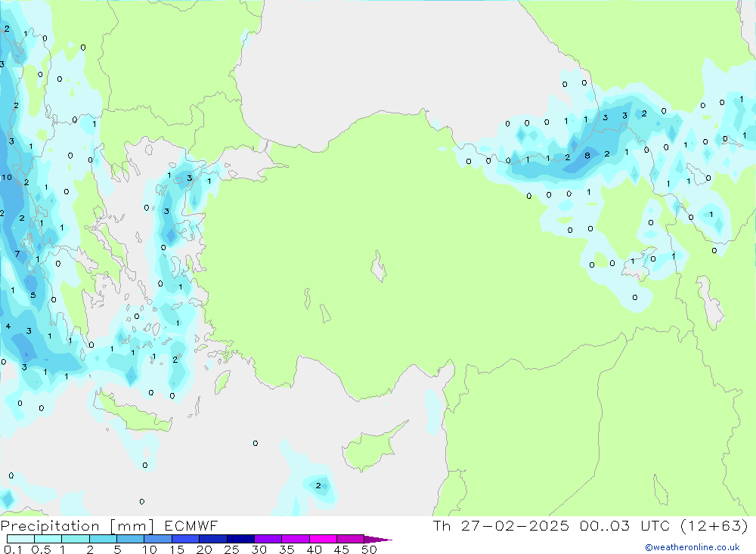Select the 40–45 mm magenta legend swatch

coord(323,539)
